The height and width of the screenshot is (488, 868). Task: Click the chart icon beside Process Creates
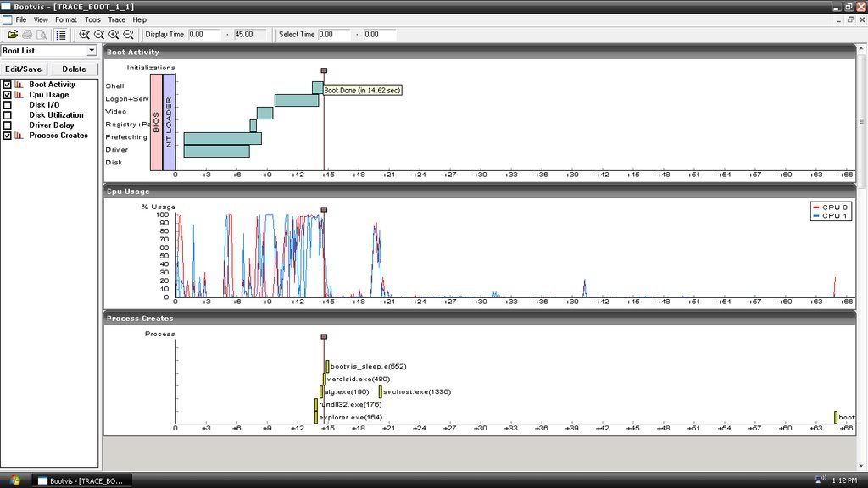click(x=19, y=136)
